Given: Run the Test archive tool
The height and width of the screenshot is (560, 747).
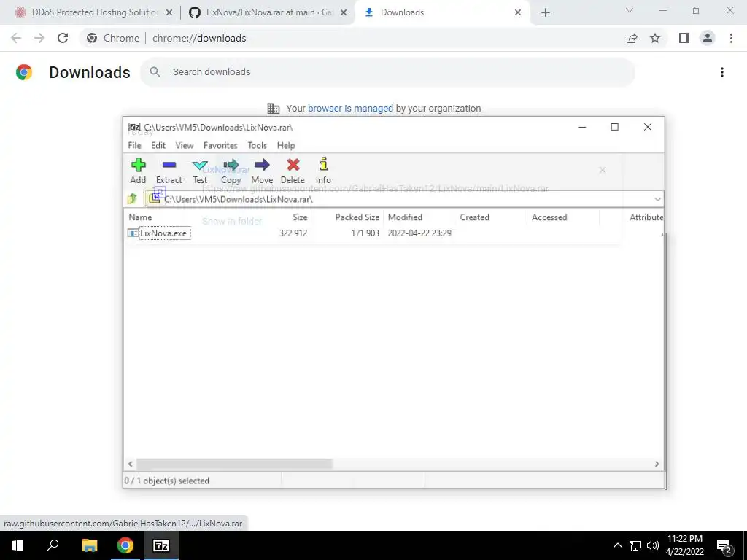Looking at the screenshot, I should click(200, 171).
